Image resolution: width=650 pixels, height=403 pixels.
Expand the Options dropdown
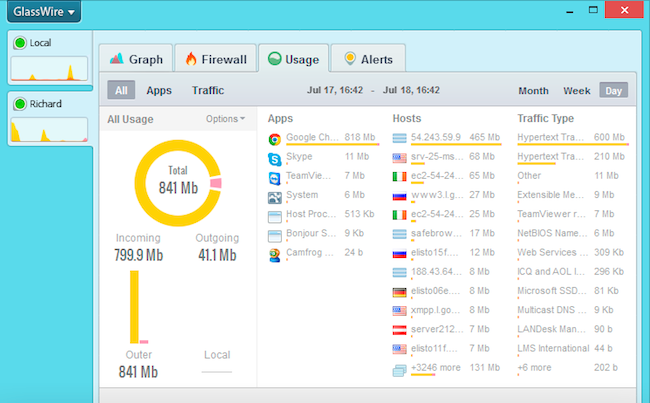pos(225,119)
